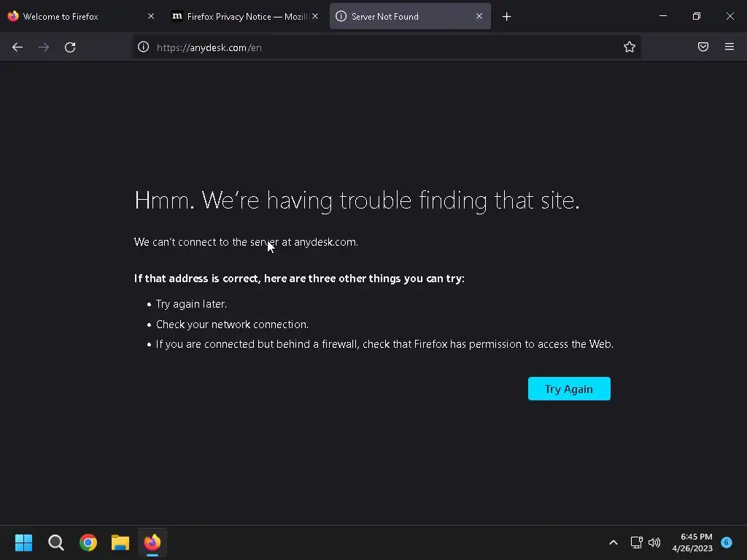This screenshot has width=747, height=560.
Task: Click the Try Again button
Action: coord(569,389)
